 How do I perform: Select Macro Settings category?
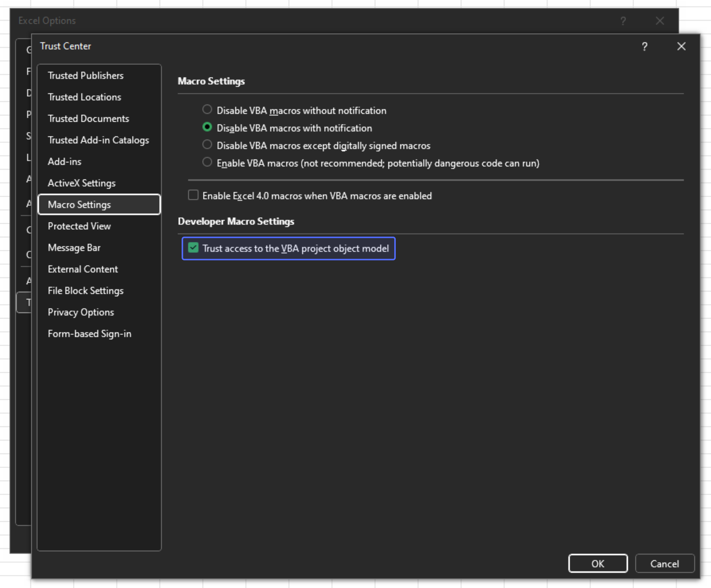99,204
